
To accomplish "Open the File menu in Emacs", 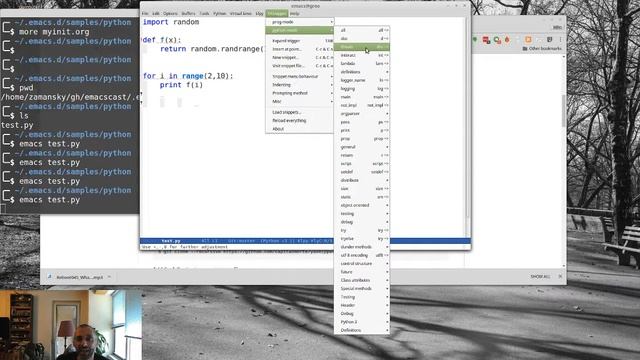I will (x=145, y=13).
